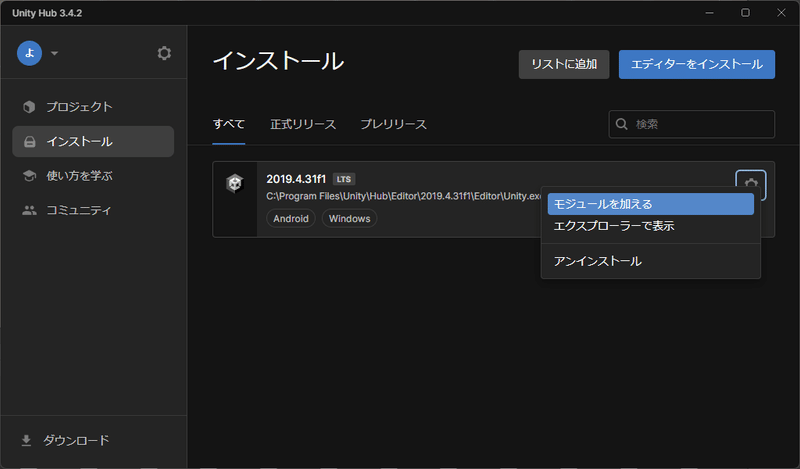Click the Unity editor cube icon
This screenshot has height=469, width=800.
coord(235,183)
